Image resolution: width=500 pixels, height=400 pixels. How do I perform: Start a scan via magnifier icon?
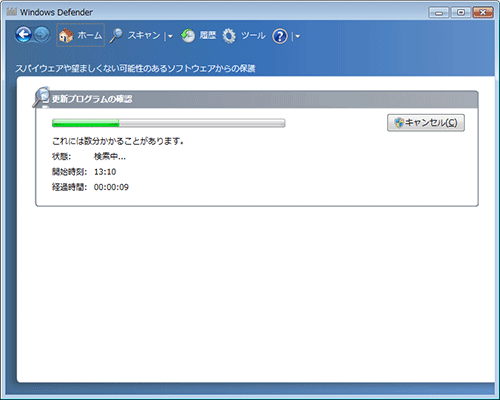click(x=116, y=35)
